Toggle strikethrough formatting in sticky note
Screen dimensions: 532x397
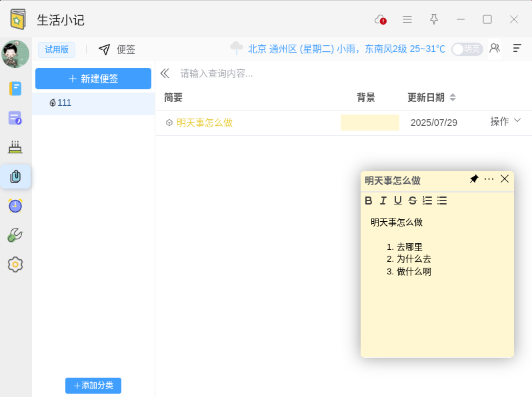click(x=413, y=200)
